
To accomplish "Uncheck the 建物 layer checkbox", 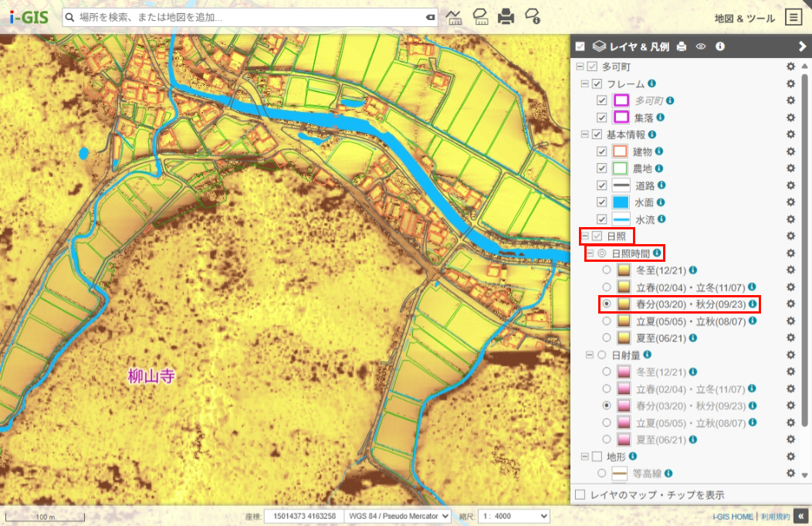I will click(602, 151).
